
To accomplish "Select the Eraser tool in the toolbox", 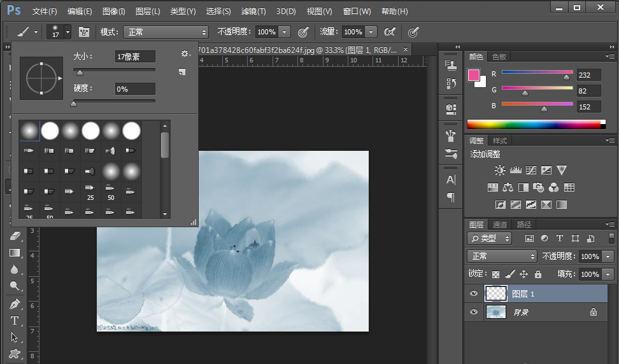I will (x=15, y=236).
